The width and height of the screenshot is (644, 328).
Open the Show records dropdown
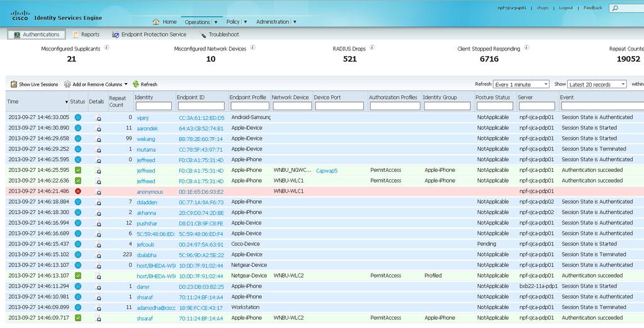point(597,84)
